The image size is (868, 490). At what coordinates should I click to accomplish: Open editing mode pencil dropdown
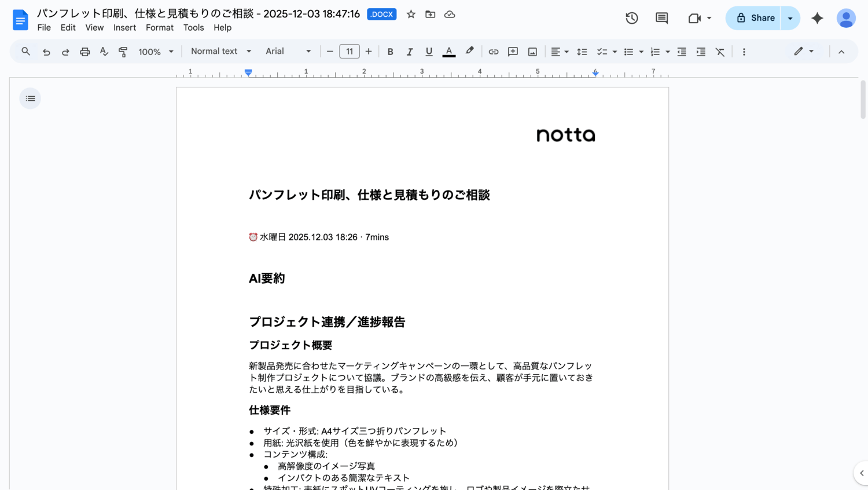804,52
